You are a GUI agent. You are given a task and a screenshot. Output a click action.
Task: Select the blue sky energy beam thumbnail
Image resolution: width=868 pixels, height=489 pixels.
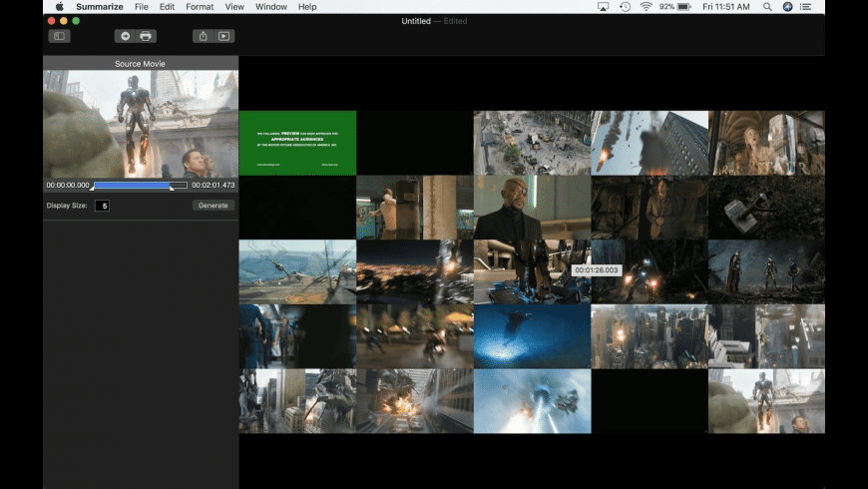pyautogui.click(x=533, y=401)
